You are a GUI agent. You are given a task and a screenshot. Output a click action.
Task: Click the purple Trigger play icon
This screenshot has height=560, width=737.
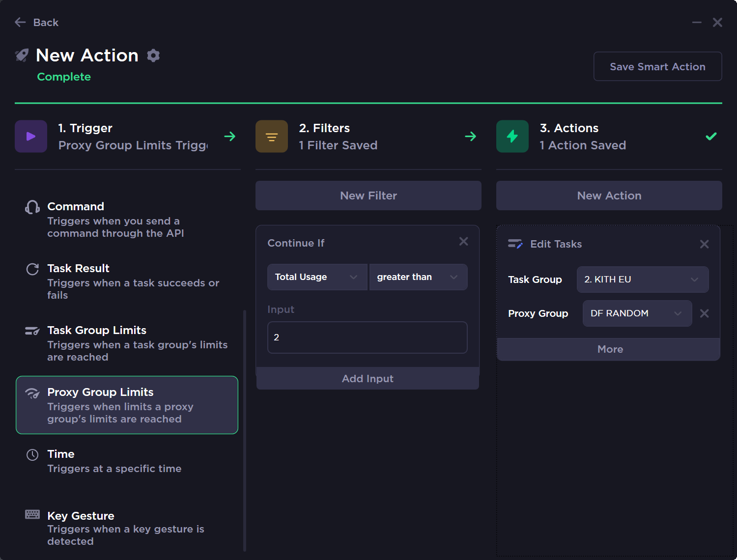tap(31, 137)
